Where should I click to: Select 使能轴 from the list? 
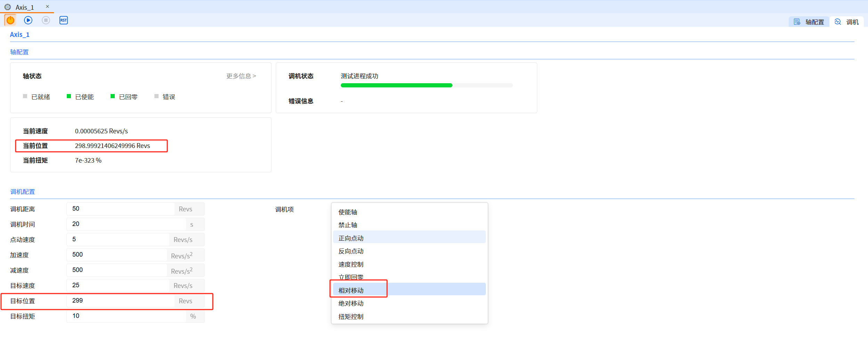point(348,212)
